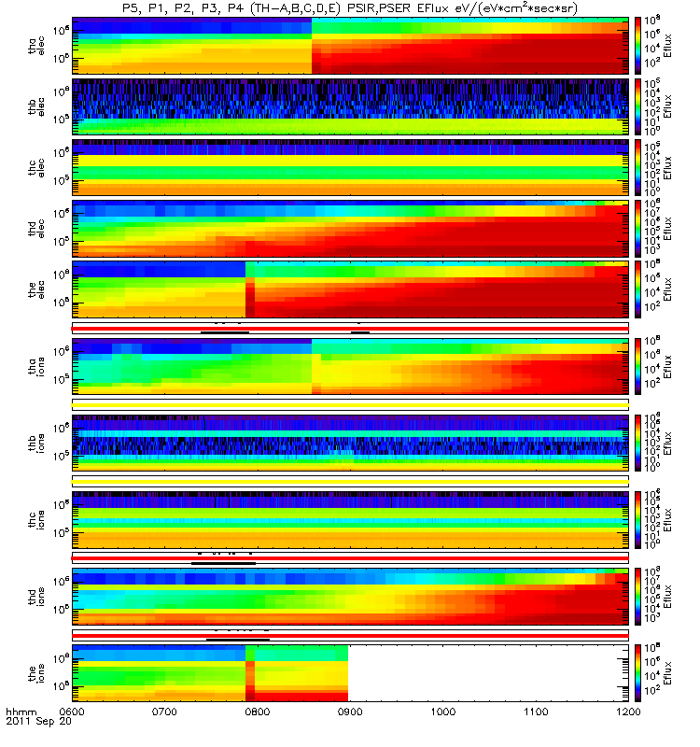Image resolution: width=700 pixels, height=747 pixels.
Task: Click the red status bar above tha ions
Action: pyautogui.click(x=350, y=329)
